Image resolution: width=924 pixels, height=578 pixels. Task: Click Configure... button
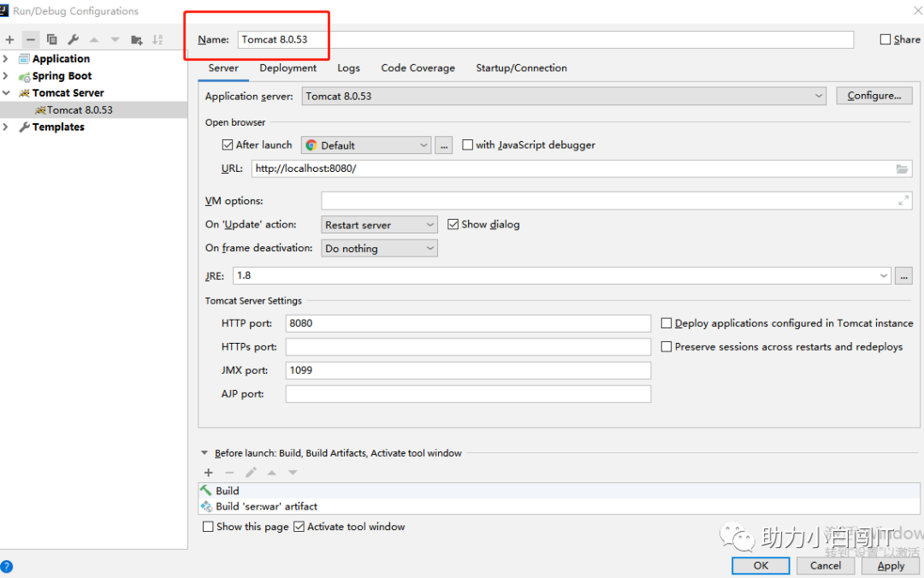click(874, 96)
